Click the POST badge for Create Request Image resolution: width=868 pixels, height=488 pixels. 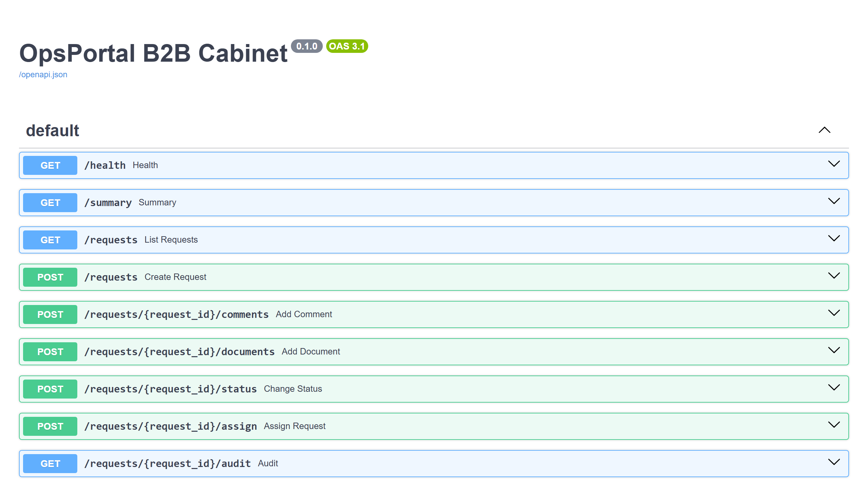[x=50, y=277]
